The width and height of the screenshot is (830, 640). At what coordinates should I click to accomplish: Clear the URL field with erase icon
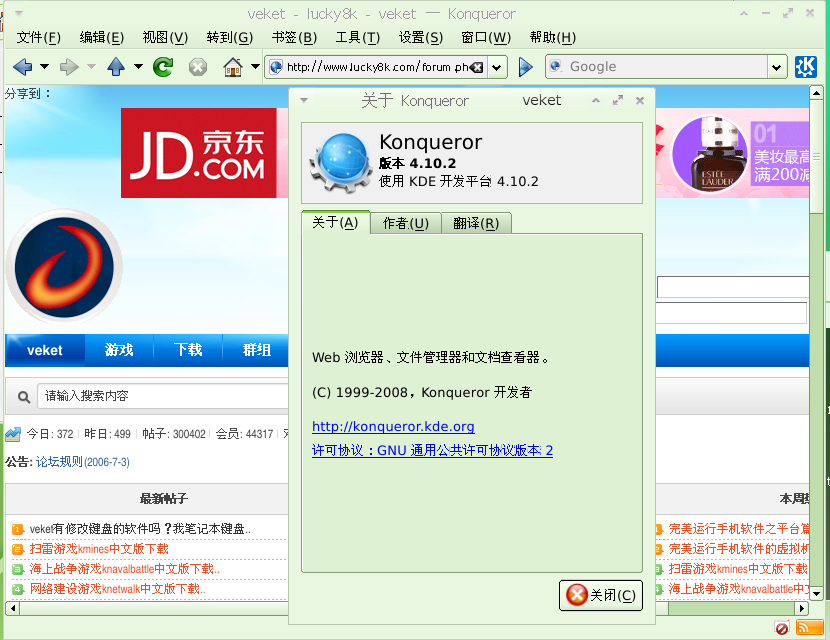477,67
